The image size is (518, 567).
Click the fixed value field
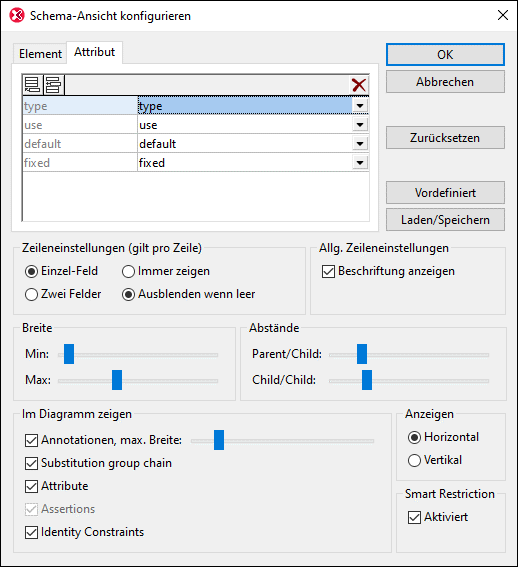coord(245,163)
